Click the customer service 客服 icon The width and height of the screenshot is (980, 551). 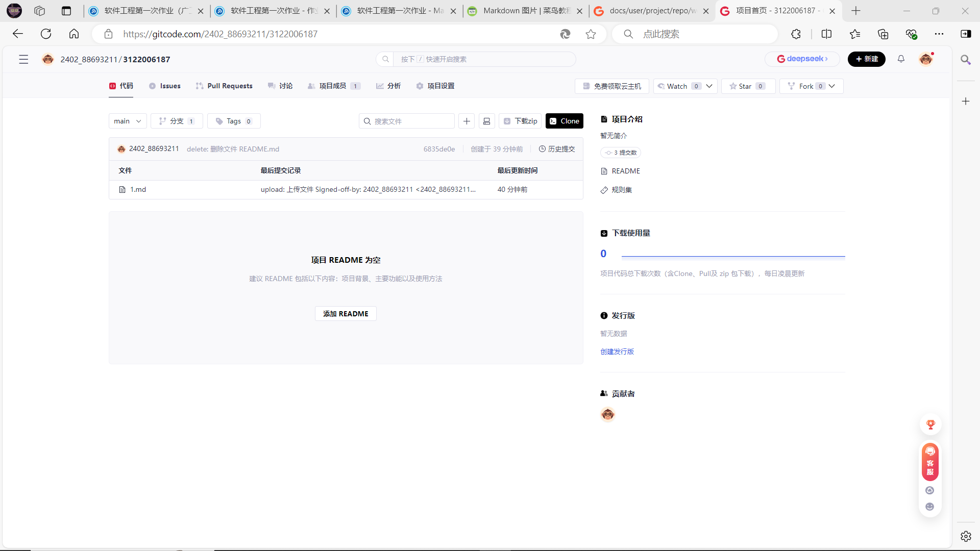tap(930, 461)
